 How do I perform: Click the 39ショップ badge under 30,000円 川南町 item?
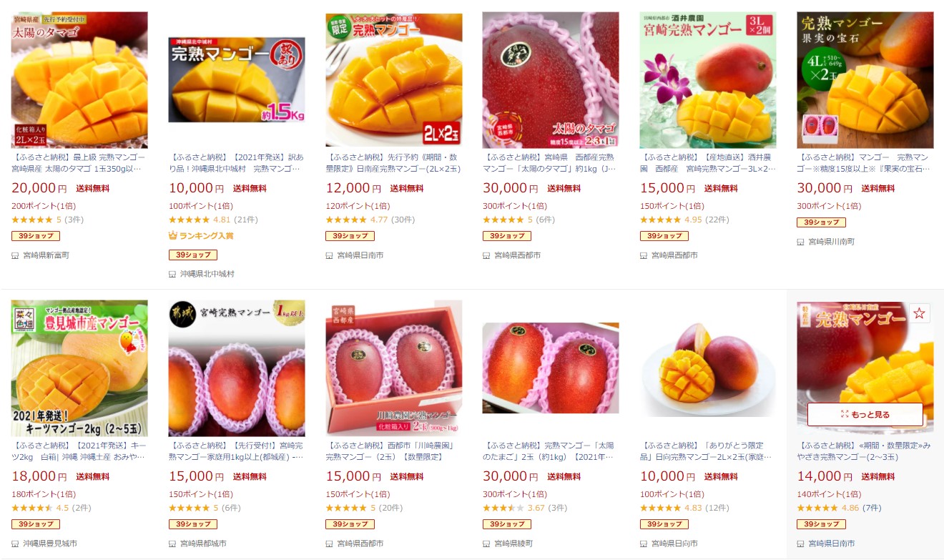(x=821, y=222)
